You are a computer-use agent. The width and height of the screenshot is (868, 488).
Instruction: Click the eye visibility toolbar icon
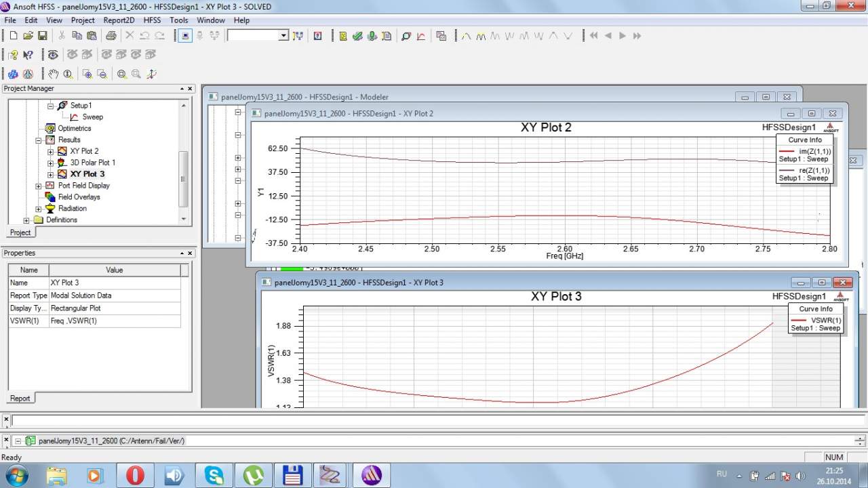53,55
